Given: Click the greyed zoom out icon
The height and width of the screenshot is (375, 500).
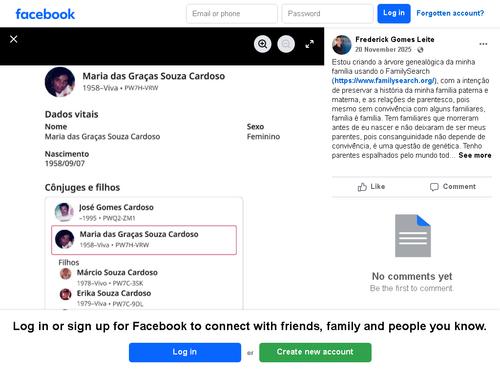Looking at the screenshot, I should point(286,44).
